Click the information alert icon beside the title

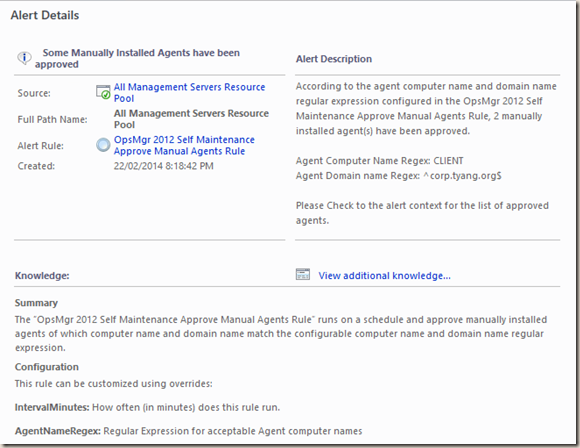tap(24, 58)
